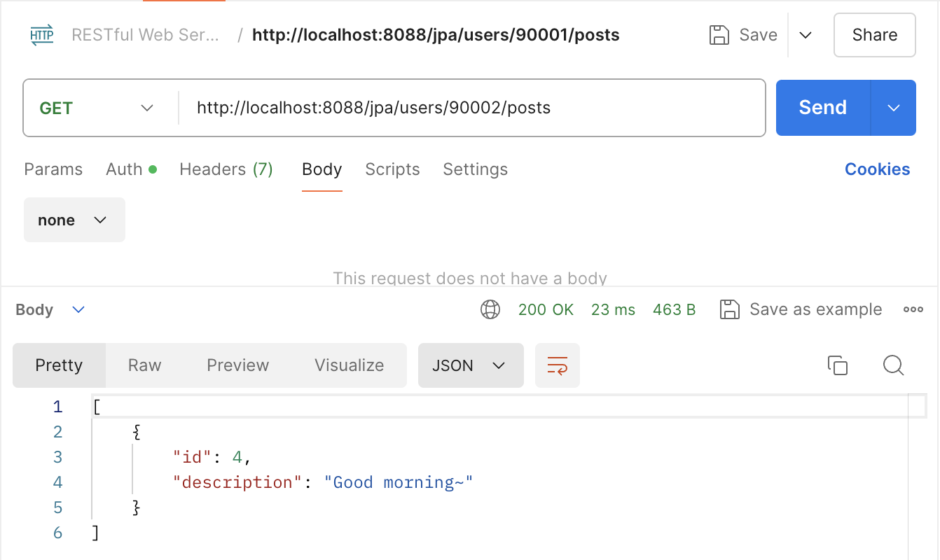Click the 'This request does not have a body' text
940x560 pixels.
pos(470,278)
